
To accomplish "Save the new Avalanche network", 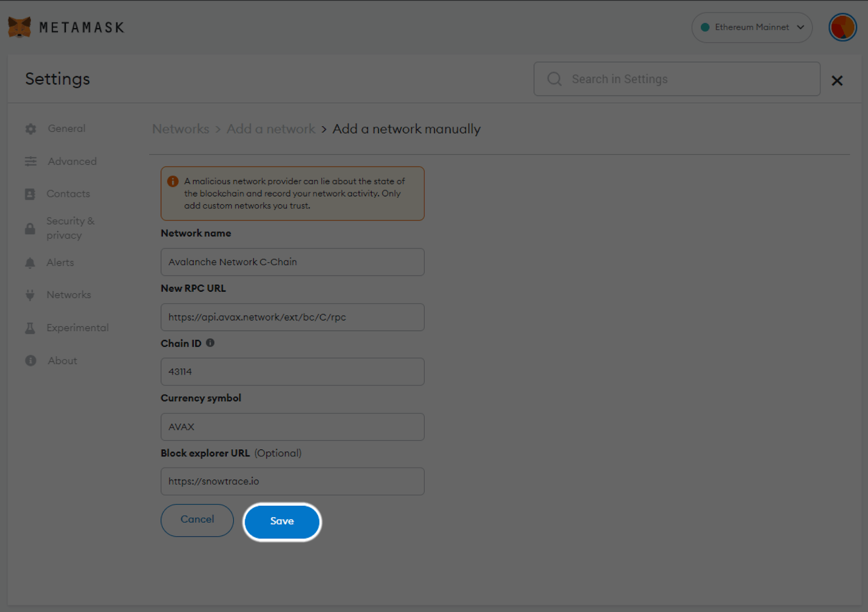I will [x=282, y=521].
